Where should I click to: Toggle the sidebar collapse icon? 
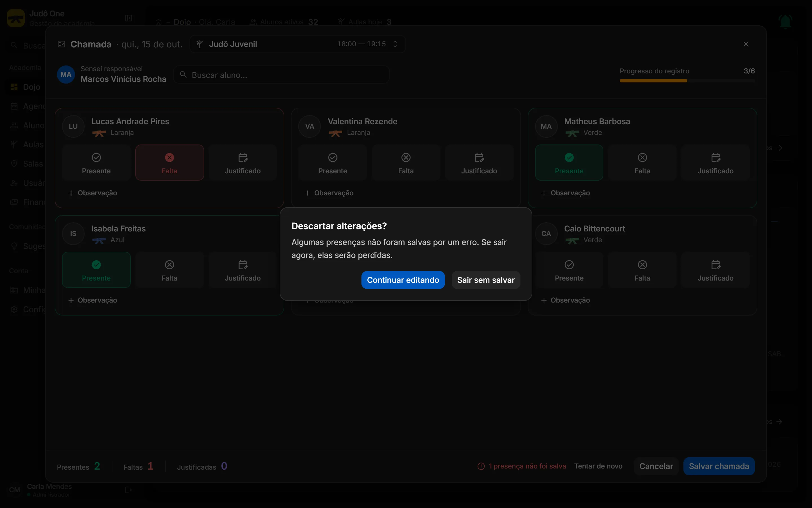point(129,18)
